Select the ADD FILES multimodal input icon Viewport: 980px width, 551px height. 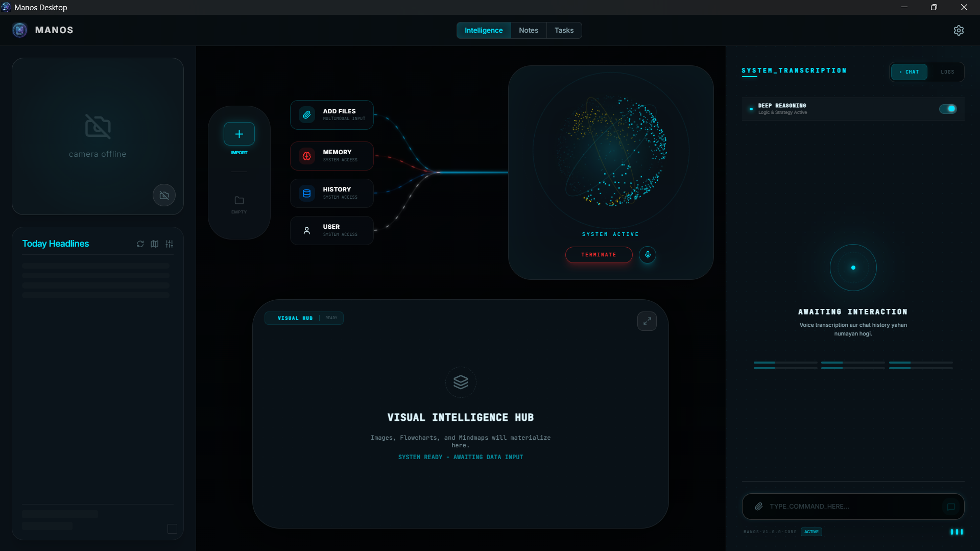point(306,115)
